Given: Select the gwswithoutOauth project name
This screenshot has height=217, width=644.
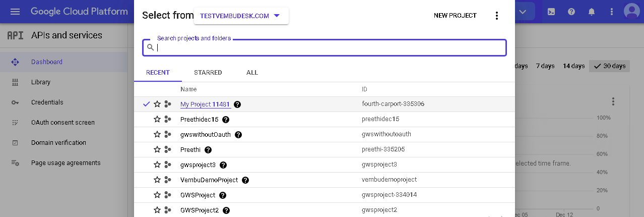Looking at the screenshot, I should click(206, 135).
